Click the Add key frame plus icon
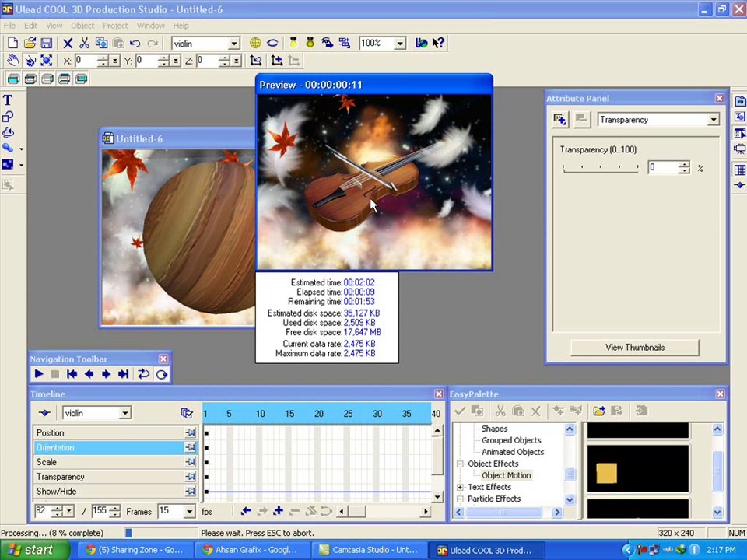Screen dimensions: 747x560 point(278,511)
